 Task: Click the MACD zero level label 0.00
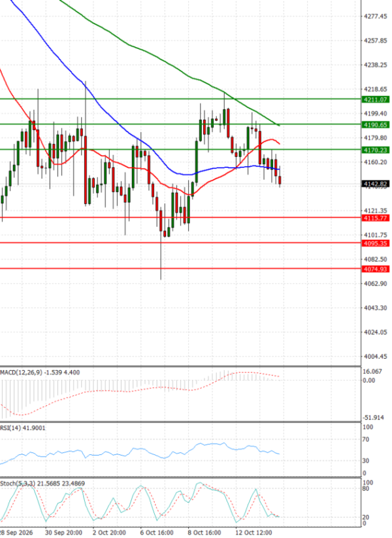click(369, 380)
